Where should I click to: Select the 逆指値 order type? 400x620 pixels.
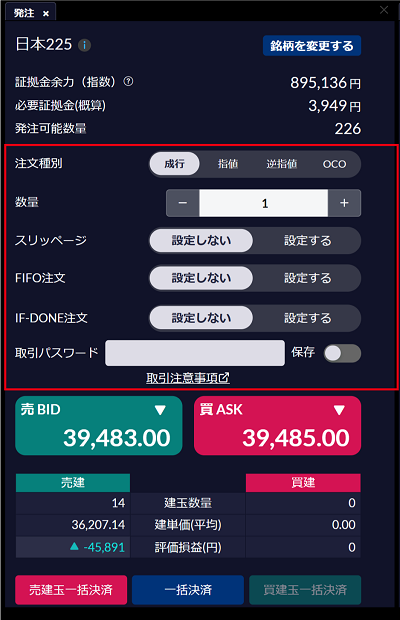tap(281, 164)
